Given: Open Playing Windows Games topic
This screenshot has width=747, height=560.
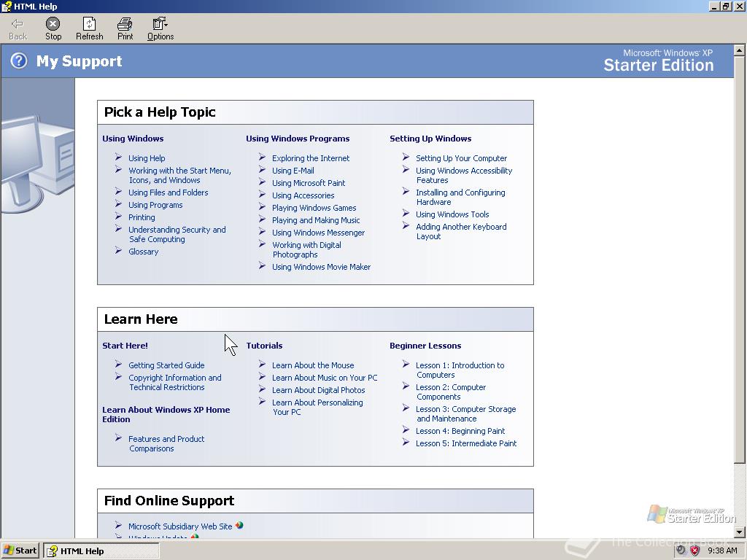Looking at the screenshot, I should point(314,208).
